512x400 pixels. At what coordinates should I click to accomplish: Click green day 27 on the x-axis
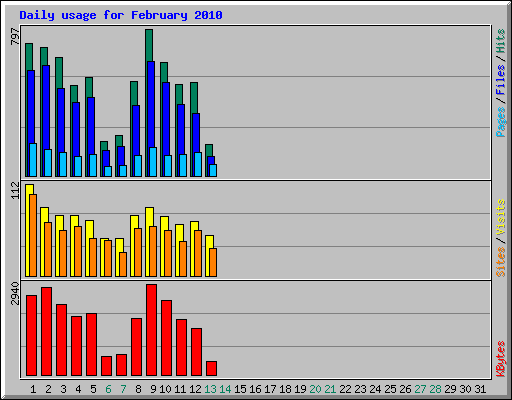click(420, 389)
